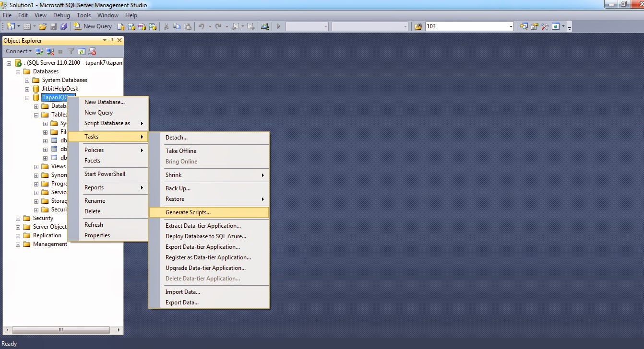This screenshot has height=349, width=644.
Task: Choose Export Data... in Tasks submenu
Action: 209,302
